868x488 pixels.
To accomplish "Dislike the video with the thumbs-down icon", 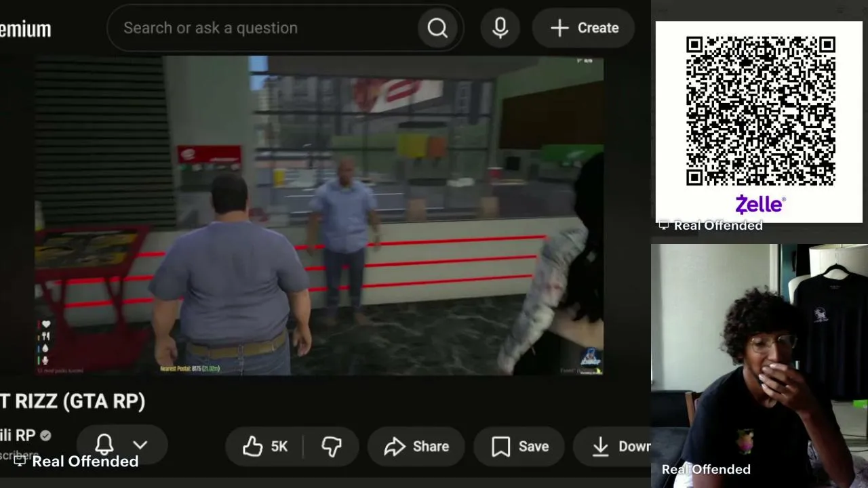I will pyautogui.click(x=332, y=447).
